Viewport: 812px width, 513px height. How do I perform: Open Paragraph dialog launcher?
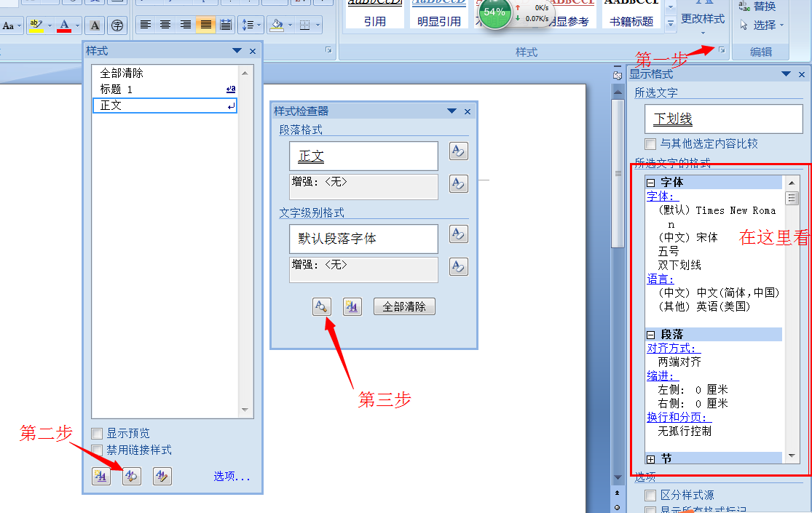[328, 50]
